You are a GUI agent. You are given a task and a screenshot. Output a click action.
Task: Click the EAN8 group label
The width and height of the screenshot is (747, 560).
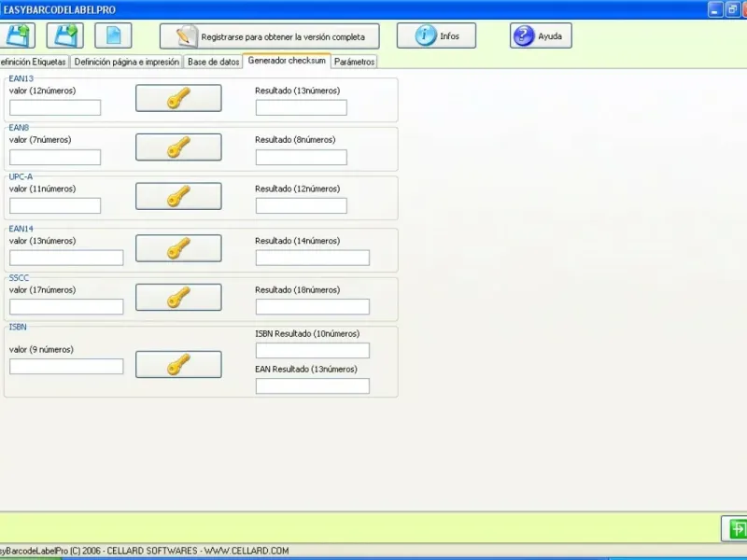point(19,128)
